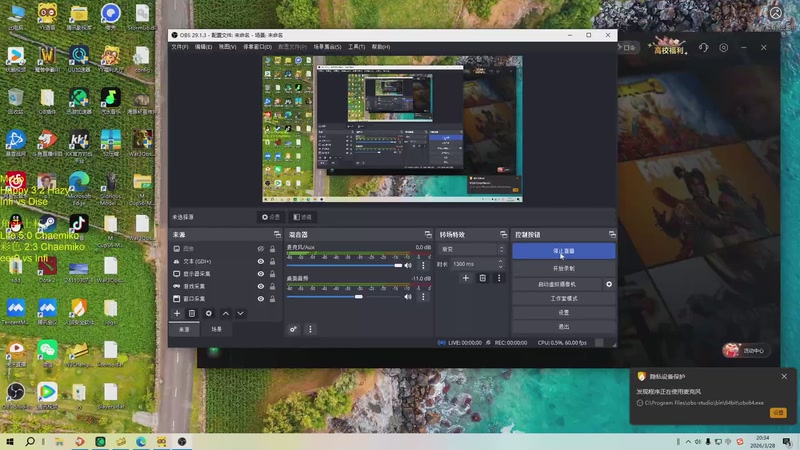Move the selected source up
800x450 pixels.
(225, 314)
